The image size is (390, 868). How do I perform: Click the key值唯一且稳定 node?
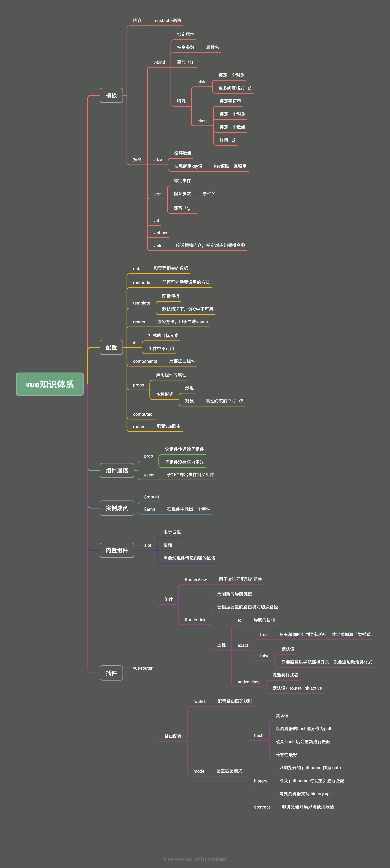[x=231, y=166]
